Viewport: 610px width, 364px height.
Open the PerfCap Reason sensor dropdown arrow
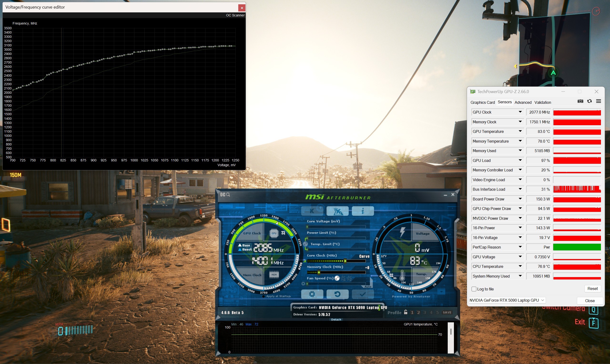coord(520,247)
